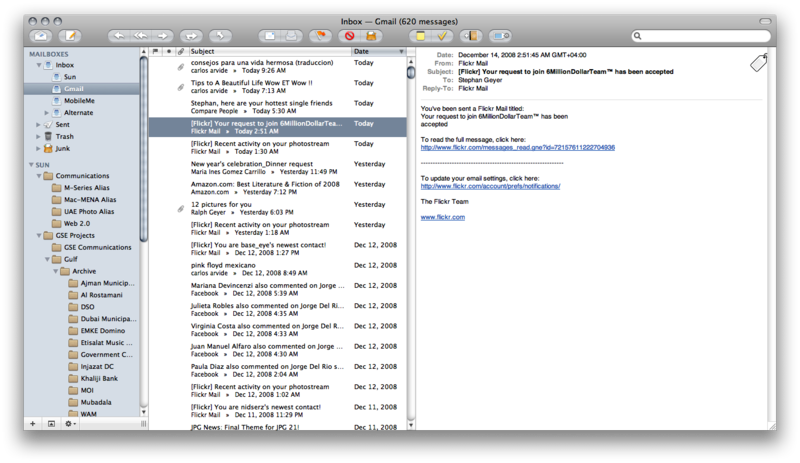The image size is (800, 463).
Task: Sort by attachment paperclip column header
Action: tap(181, 51)
